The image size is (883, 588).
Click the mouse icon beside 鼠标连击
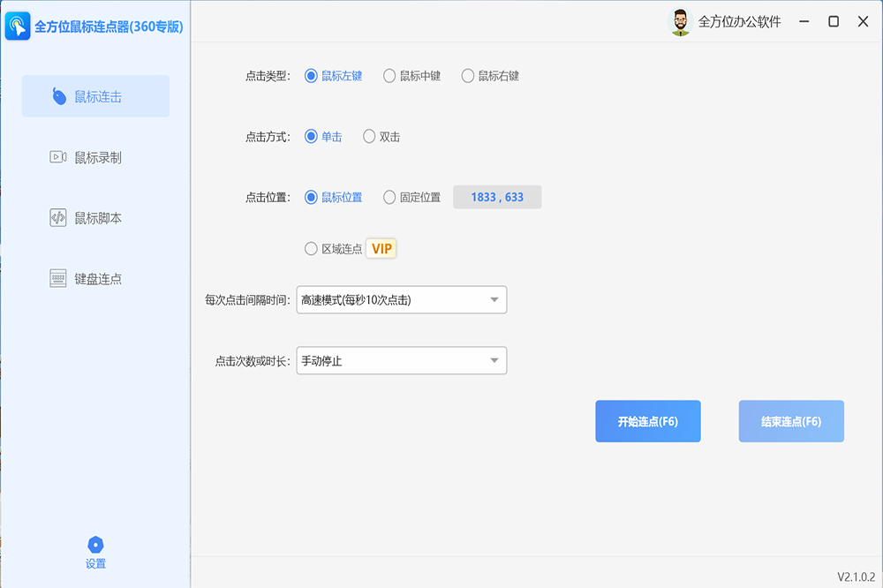[59, 96]
